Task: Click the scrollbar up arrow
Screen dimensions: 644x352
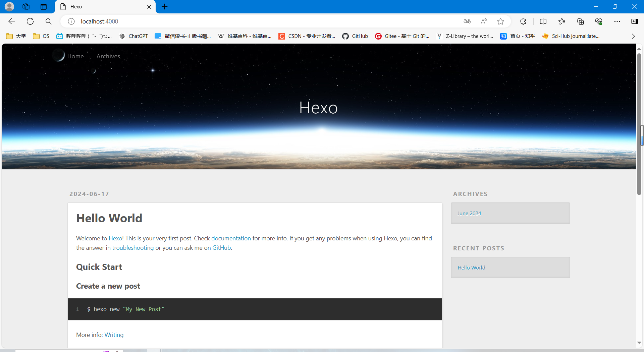Action: coord(639,49)
